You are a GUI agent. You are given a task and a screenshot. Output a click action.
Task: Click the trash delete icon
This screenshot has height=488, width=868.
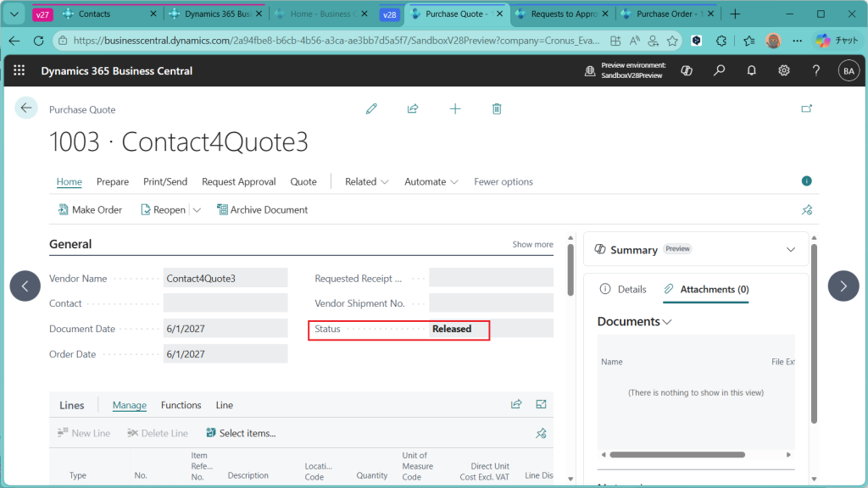497,108
